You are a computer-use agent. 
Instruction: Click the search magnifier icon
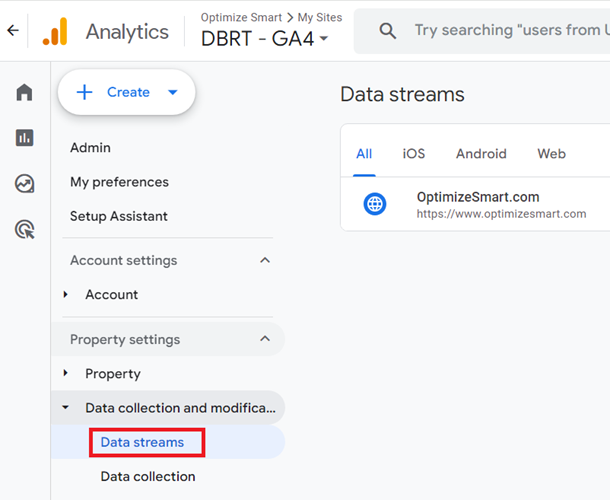click(x=387, y=31)
